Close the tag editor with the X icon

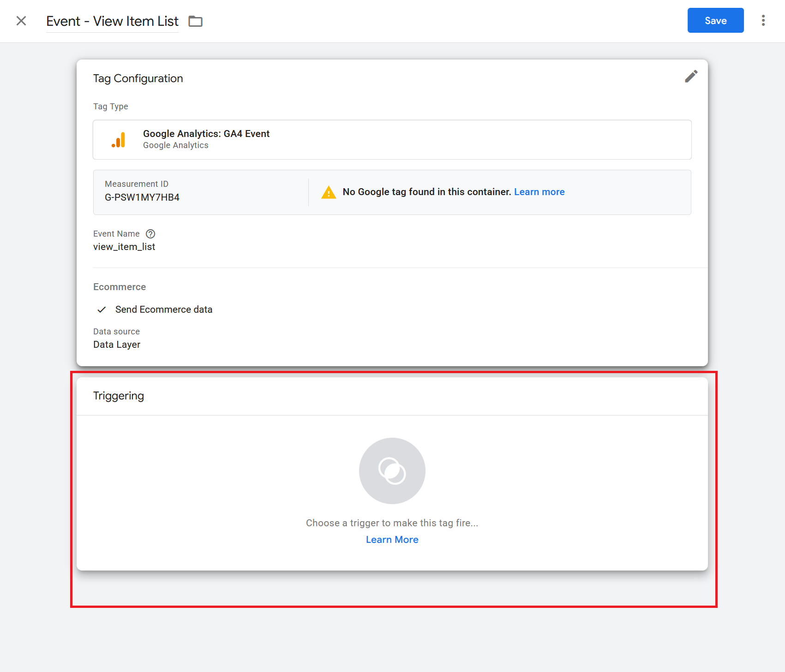coord(21,21)
